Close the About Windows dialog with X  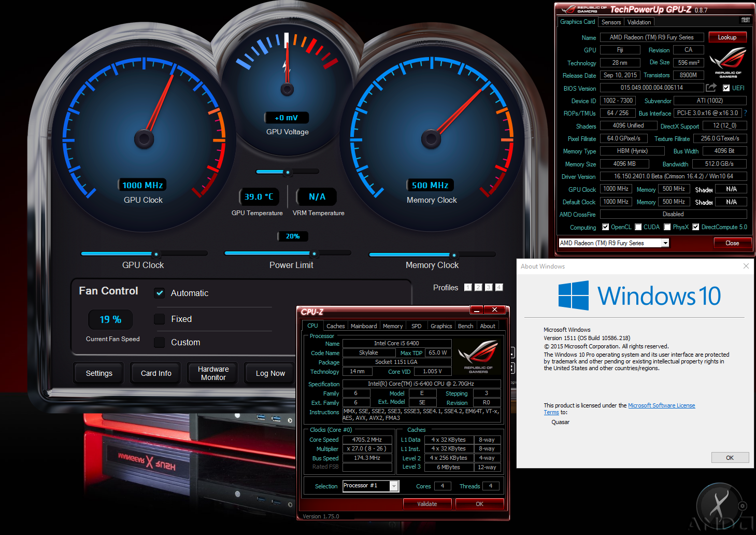point(746,266)
